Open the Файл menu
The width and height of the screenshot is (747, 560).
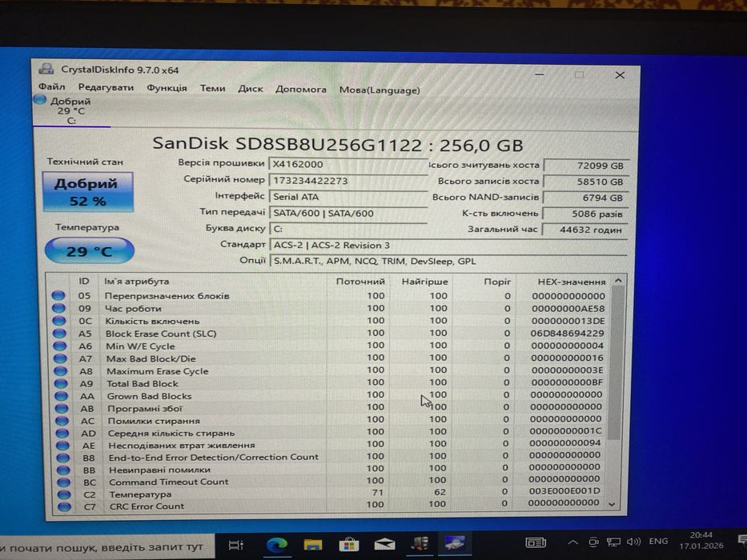[x=51, y=86]
